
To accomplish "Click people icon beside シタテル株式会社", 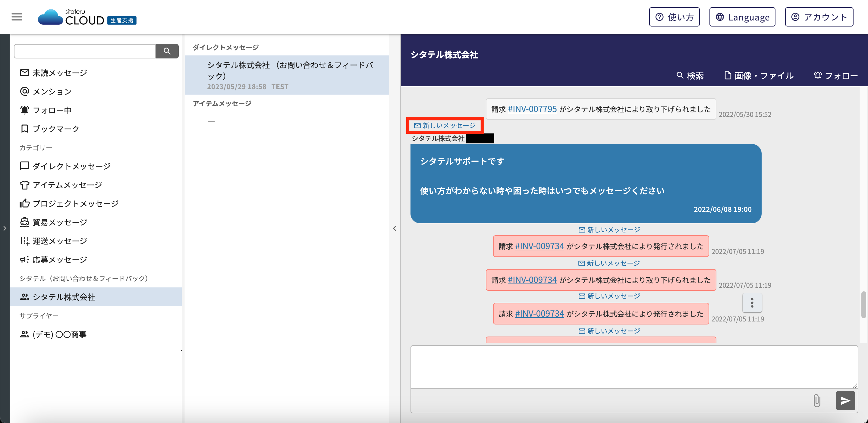I will click(x=25, y=297).
